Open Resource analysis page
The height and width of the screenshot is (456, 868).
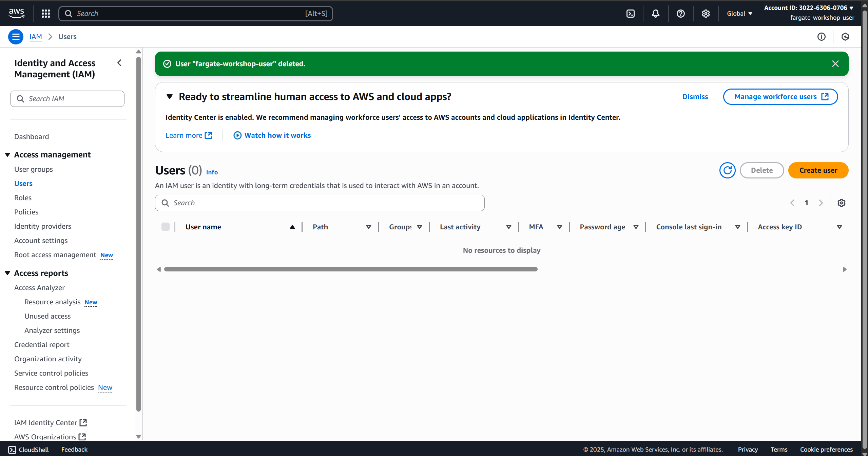(53, 302)
